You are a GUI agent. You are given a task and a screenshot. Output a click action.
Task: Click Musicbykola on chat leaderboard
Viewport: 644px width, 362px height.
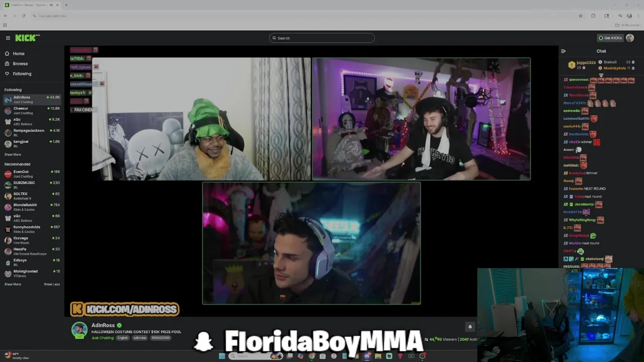(x=614, y=68)
